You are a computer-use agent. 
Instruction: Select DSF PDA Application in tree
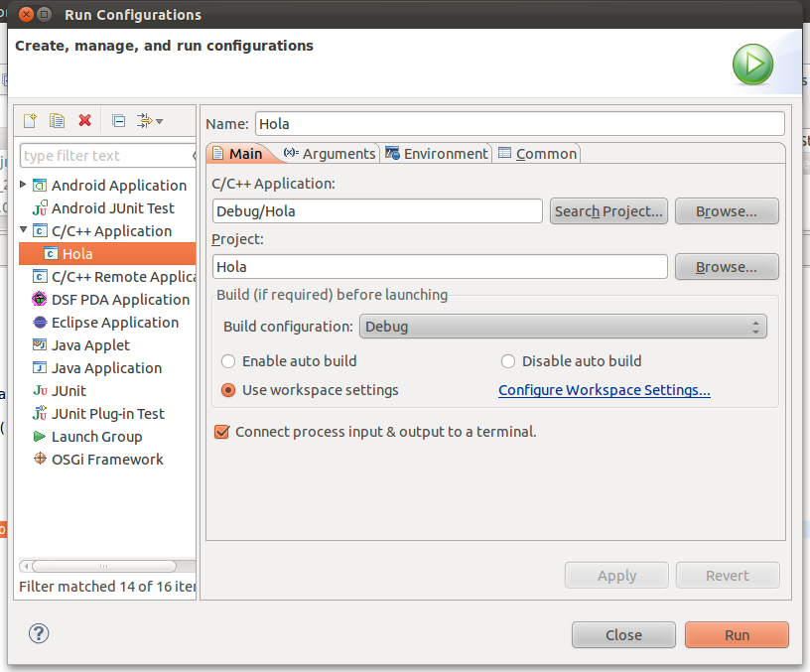(120, 300)
